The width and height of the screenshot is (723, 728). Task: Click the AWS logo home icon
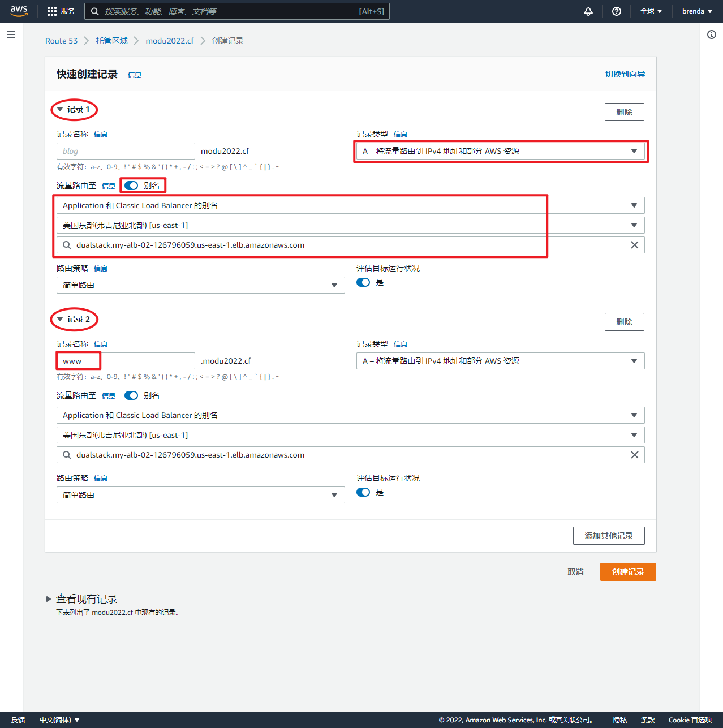coord(19,11)
